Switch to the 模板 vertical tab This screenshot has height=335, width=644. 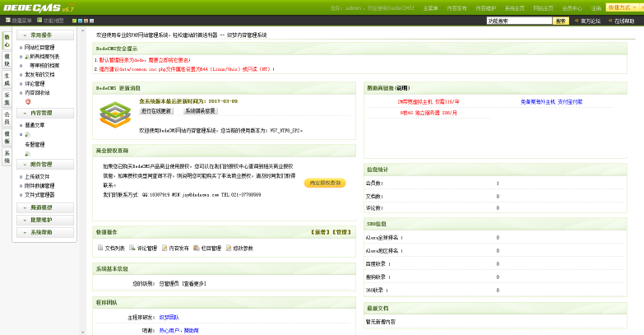coord(7,137)
